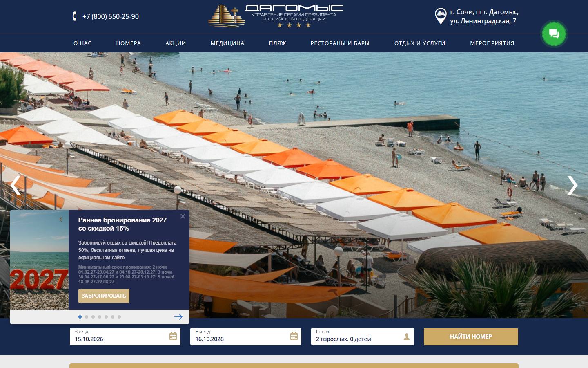588x368 pixels.
Task: Select the fourth promo pagination dot
Action: pyautogui.click(x=100, y=317)
